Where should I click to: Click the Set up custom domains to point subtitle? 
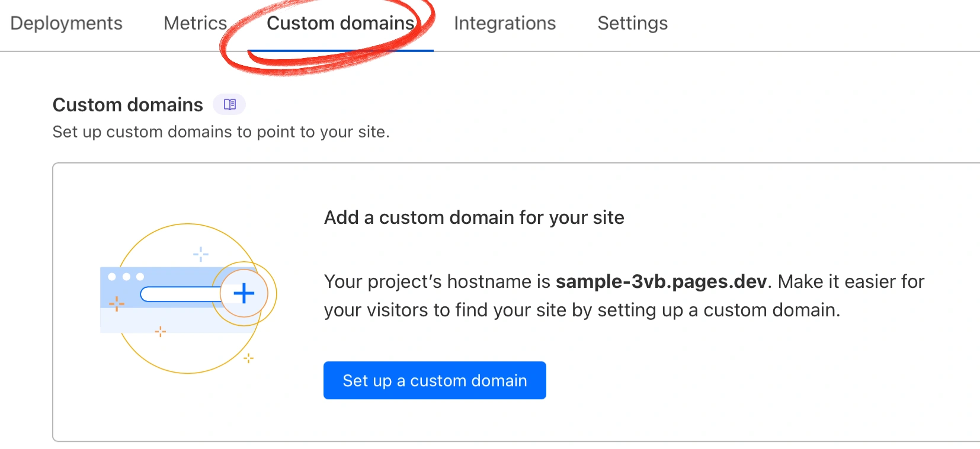point(220,132)
